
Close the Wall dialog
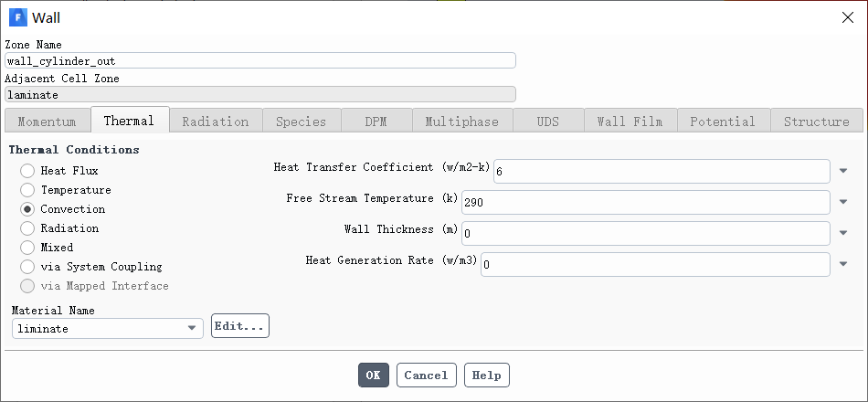[x=848, y=17]
